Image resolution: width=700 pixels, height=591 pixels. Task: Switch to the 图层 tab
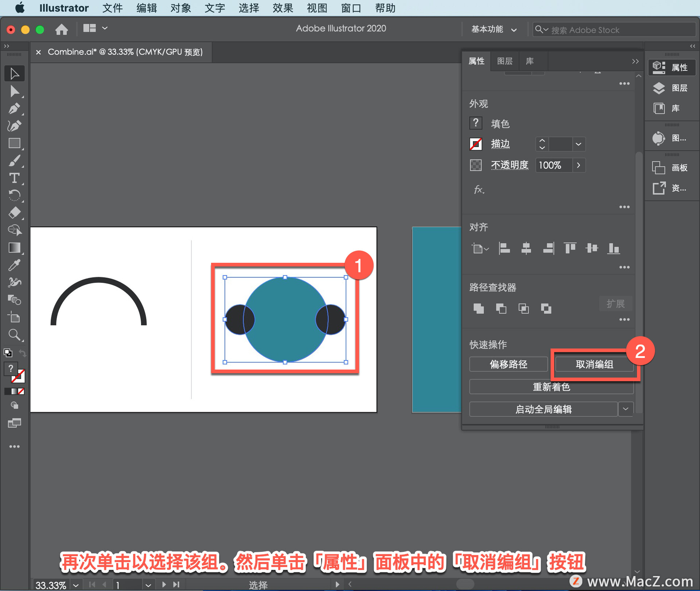click(x=505, y=61)
